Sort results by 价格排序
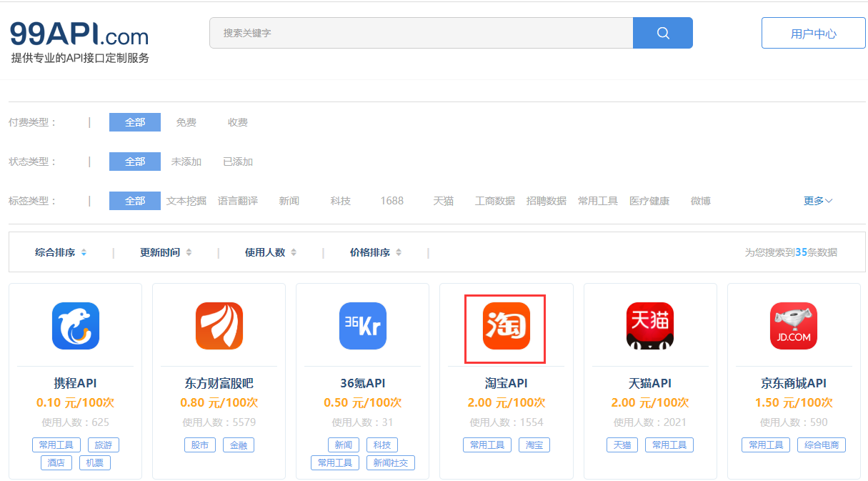868x481 pixels. click(375, 252)
